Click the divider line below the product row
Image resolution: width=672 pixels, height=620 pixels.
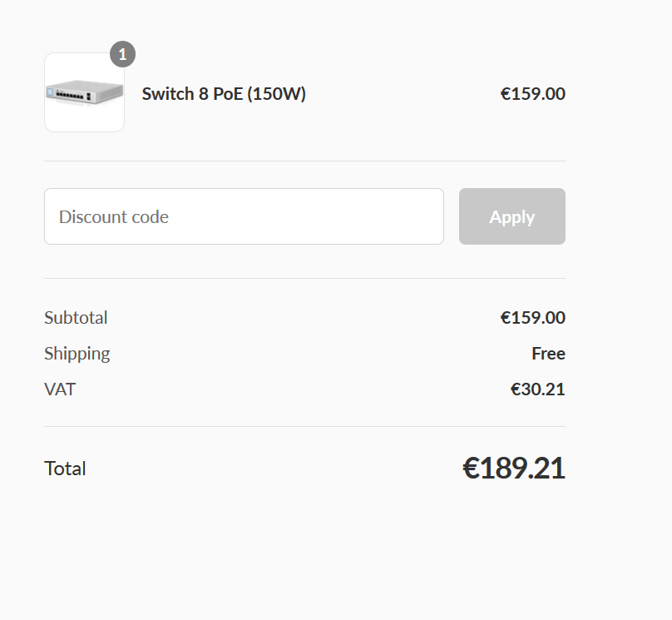click(x=304, y=161)
